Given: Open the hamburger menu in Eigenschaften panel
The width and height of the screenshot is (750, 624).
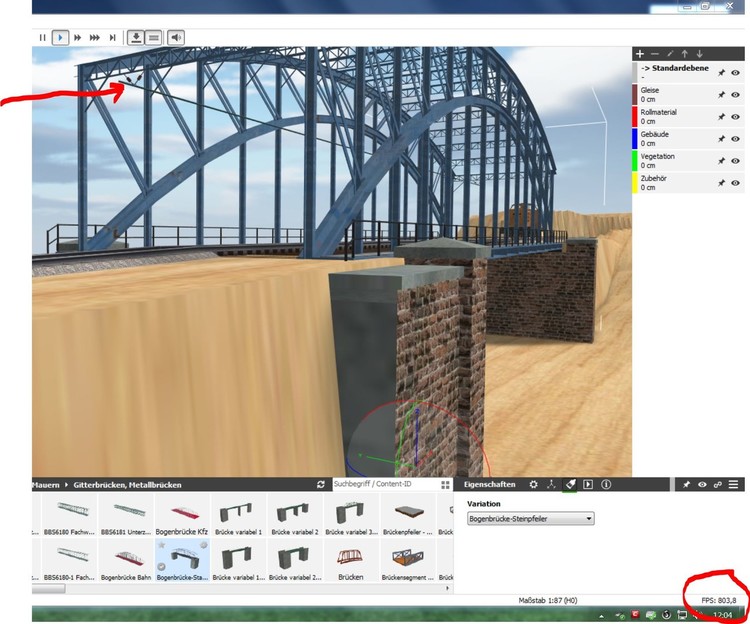Looking at the screenshot, I should click(734, 484).
